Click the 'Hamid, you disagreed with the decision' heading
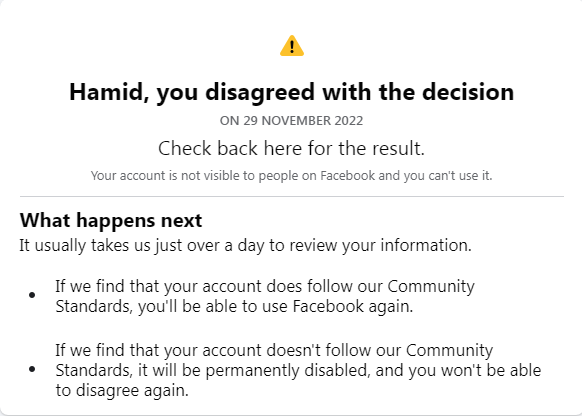Image resolution: width=582 pixels, height=416 pixels. point(292,92)
